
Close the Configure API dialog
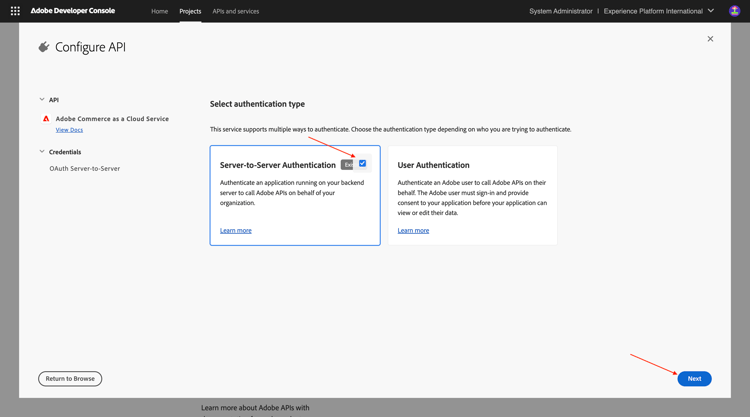click(x=710, y=39)
